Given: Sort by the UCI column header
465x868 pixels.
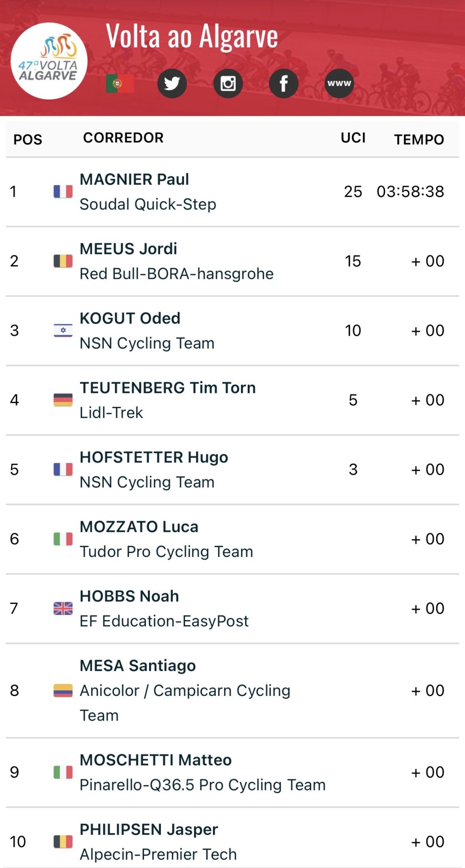Looking at the screenshot, I should click(353, 138).
